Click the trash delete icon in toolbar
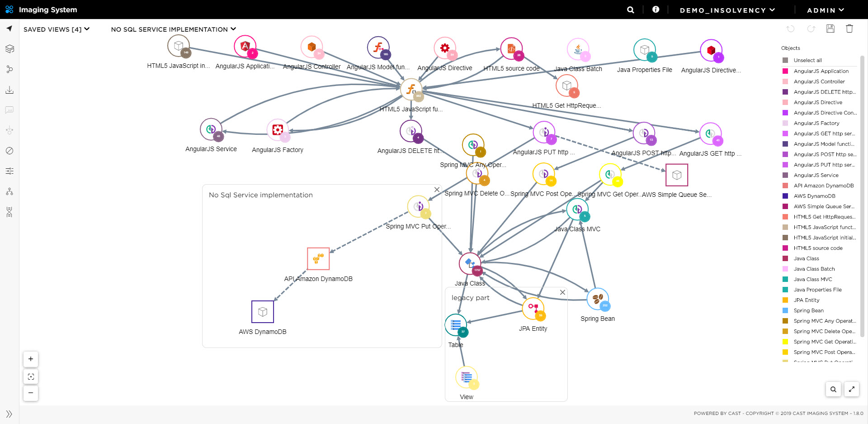Image resolution: width=868 pixels, height=424 pixels. [849, 29]
